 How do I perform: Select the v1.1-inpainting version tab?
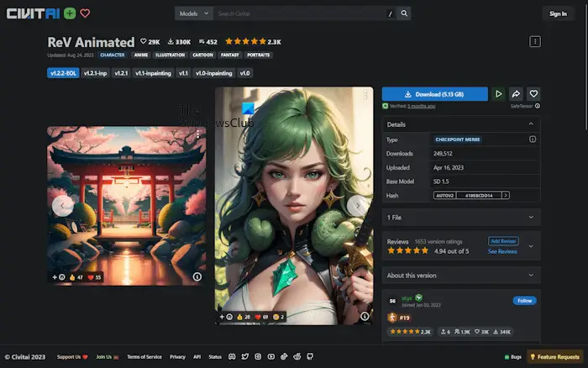click(153, 73)
